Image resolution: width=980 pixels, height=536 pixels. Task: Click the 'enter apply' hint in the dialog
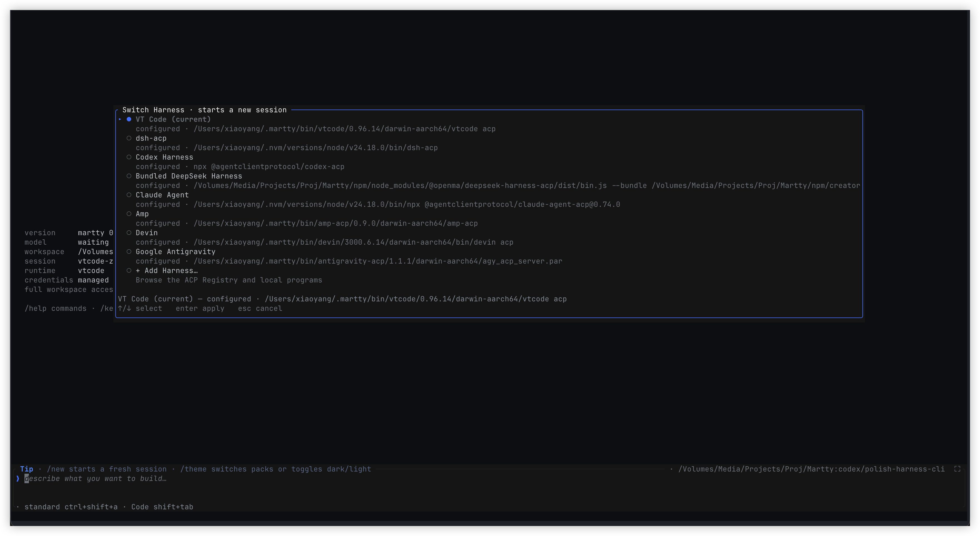tap(200, 309)
